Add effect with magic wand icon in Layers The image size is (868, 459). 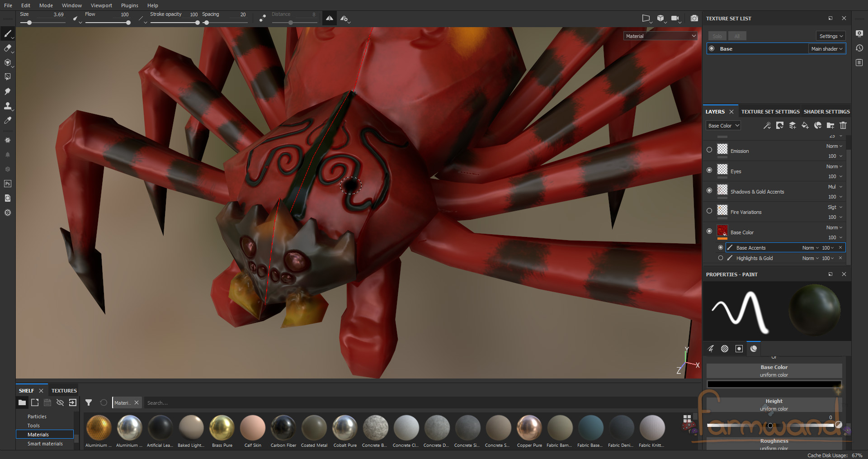767,125
